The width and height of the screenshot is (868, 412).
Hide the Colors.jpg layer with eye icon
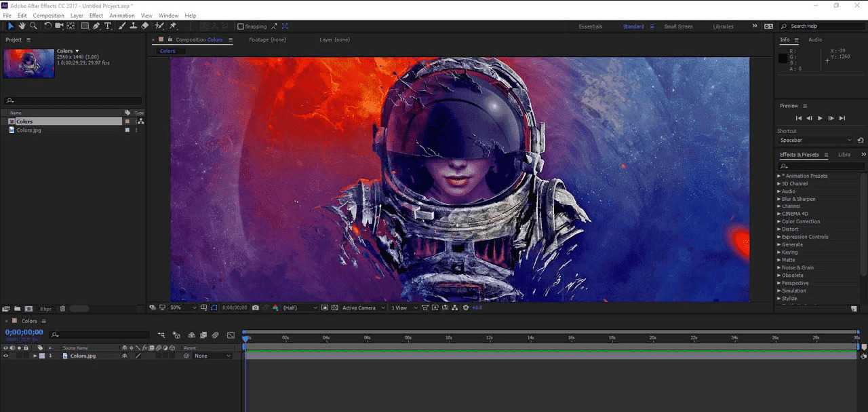pos(5,356)
